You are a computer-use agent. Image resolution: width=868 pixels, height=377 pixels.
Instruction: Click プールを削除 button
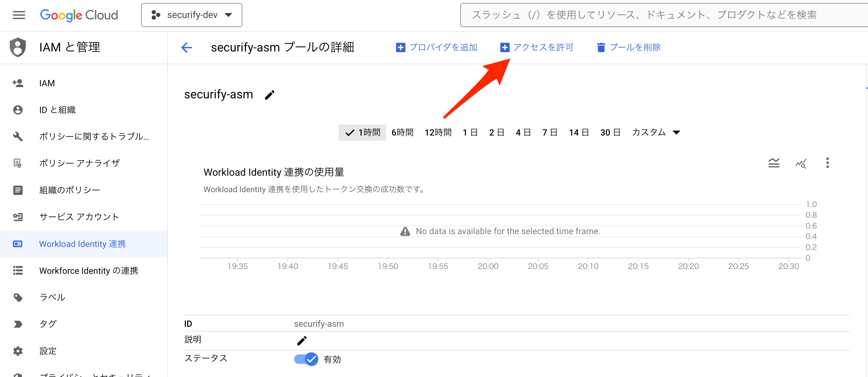click(629, 48)
